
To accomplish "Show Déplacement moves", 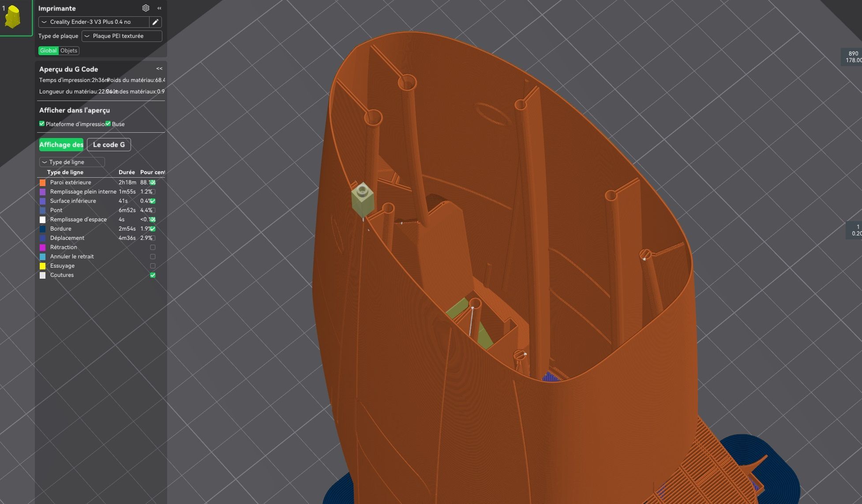I will [153, 238].
